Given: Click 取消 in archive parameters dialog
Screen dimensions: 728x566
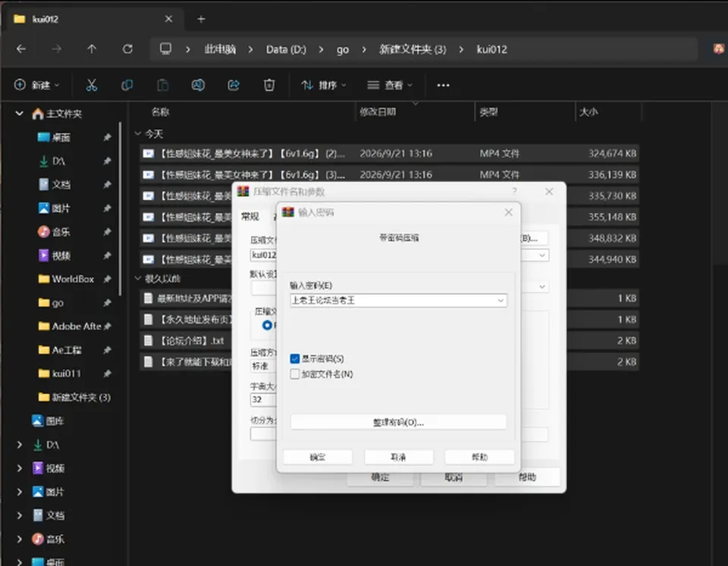Looking at the screenshot, I should (453, 477).
